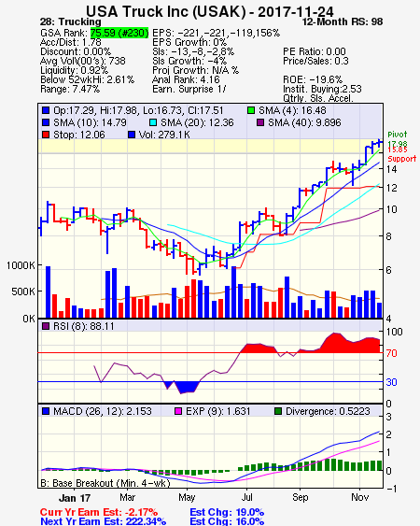Click the tallest blue volume bar in late June
420x526 pixels.
(x=233, y=291)
